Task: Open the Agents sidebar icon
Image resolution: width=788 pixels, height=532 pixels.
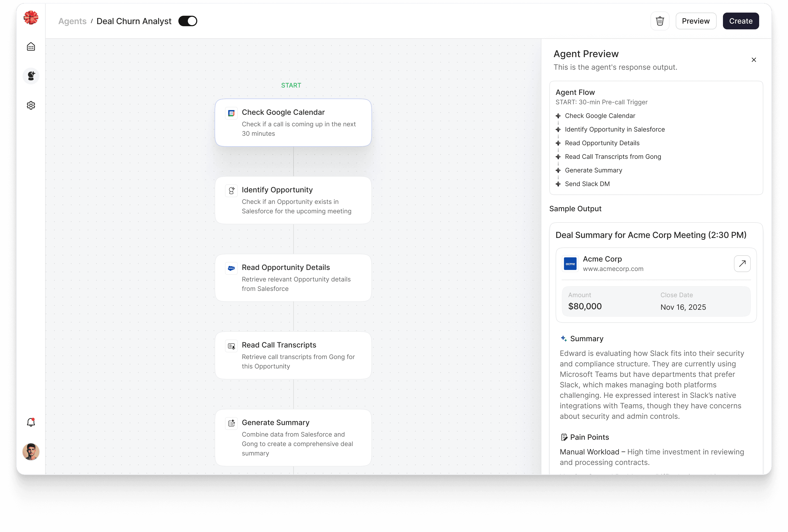Action: point(31,75)
